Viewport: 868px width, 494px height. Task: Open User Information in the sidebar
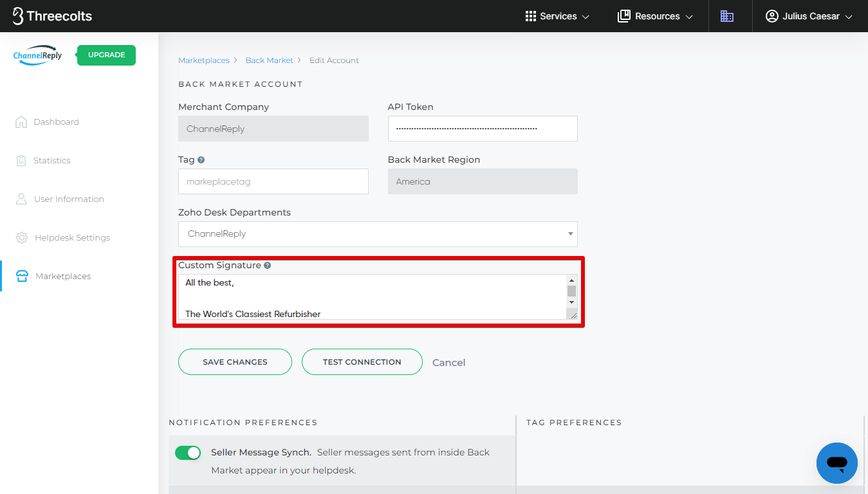pyautogui.click(x=69, y=199)
